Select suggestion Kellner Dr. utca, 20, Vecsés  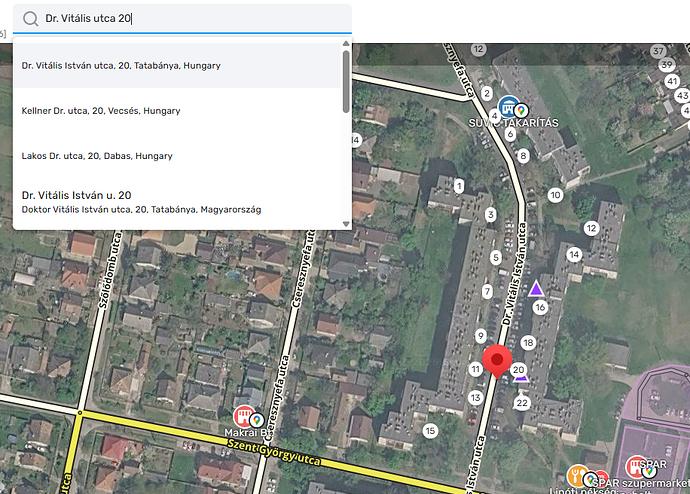[x=177, y=111]
